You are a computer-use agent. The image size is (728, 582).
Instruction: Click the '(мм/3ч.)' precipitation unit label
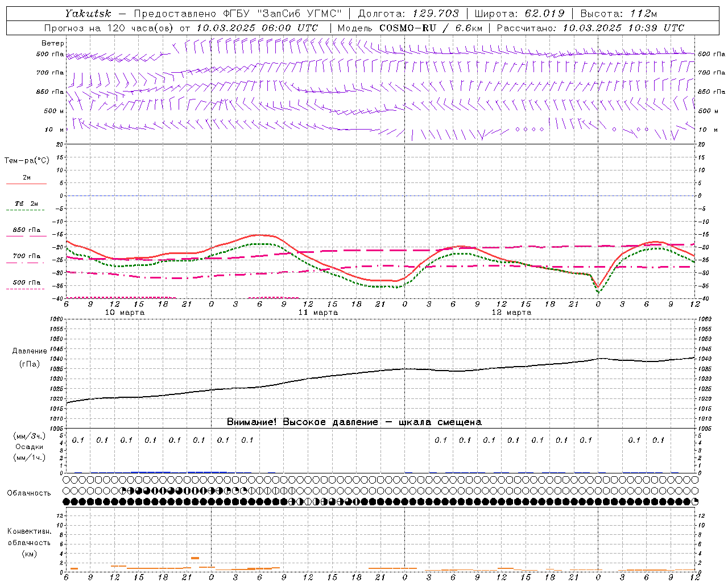tap(29, 436)
